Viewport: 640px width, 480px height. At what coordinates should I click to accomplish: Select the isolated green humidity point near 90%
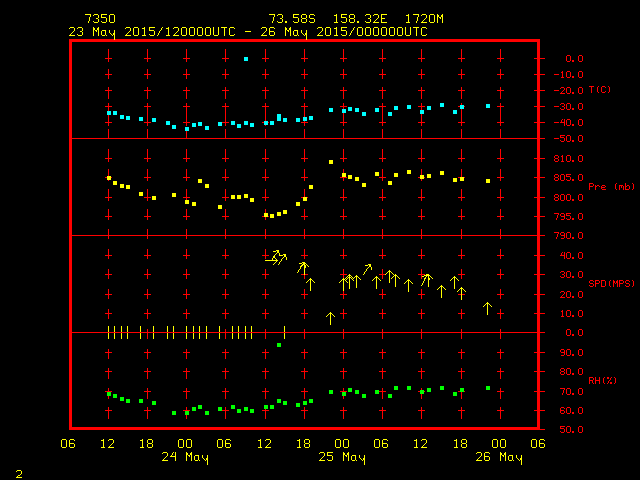(x=279, y=345)
